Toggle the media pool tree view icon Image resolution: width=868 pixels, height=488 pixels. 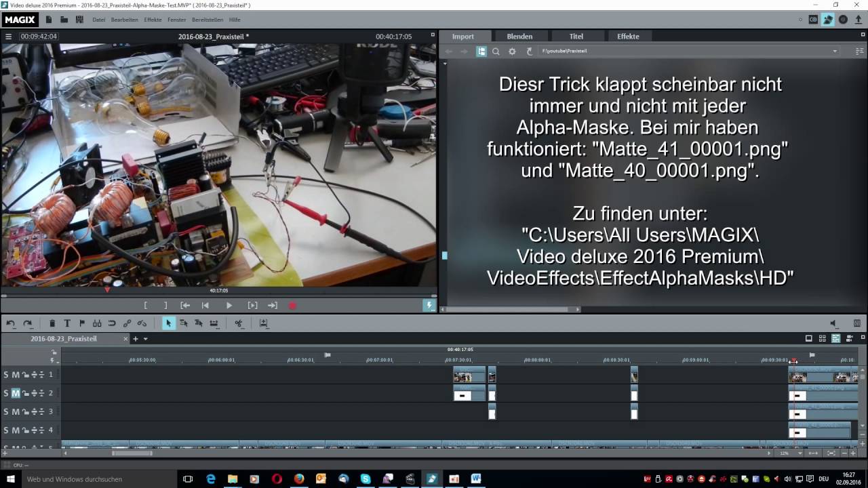click(481, 51)
